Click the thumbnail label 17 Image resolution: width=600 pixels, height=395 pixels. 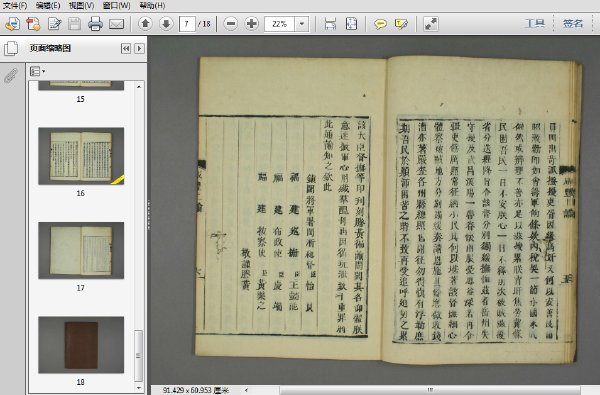pos(80,288)
